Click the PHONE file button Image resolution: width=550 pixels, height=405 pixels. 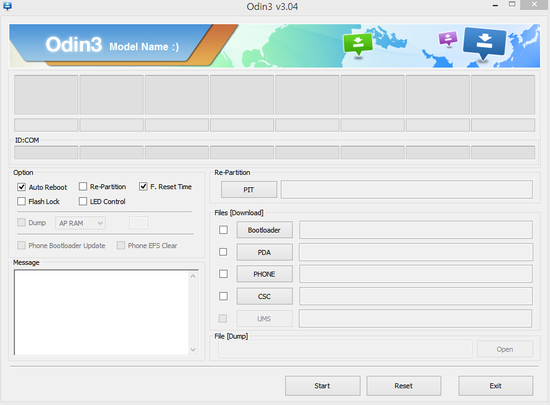pyautogui.click(x=264, y=274)
